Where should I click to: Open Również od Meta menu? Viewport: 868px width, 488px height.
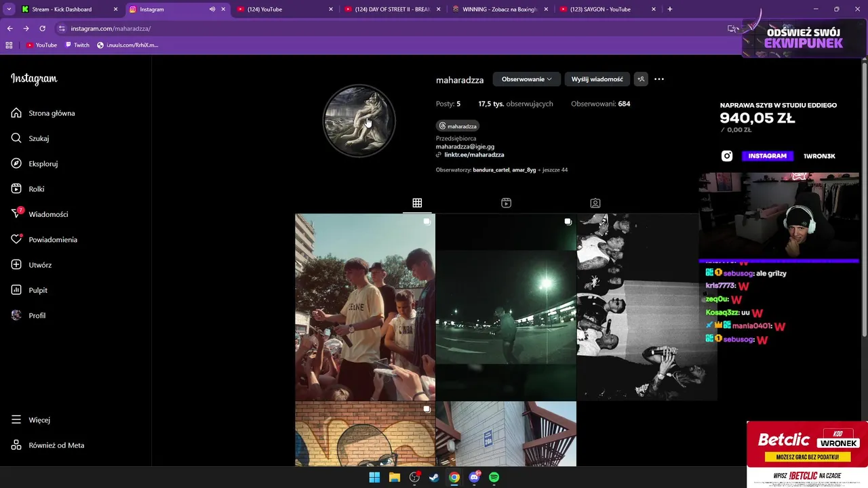pyautogui.click(x=48, y=445)
